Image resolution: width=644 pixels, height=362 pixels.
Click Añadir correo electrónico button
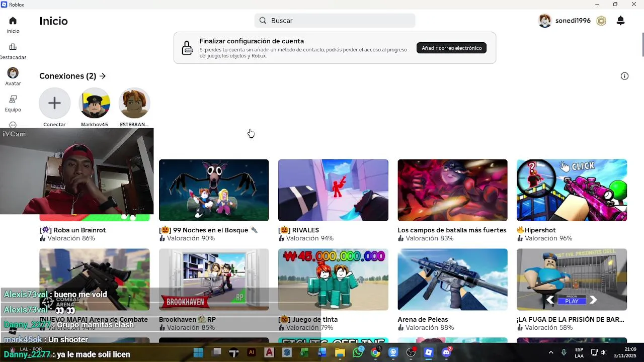[451, 48]
